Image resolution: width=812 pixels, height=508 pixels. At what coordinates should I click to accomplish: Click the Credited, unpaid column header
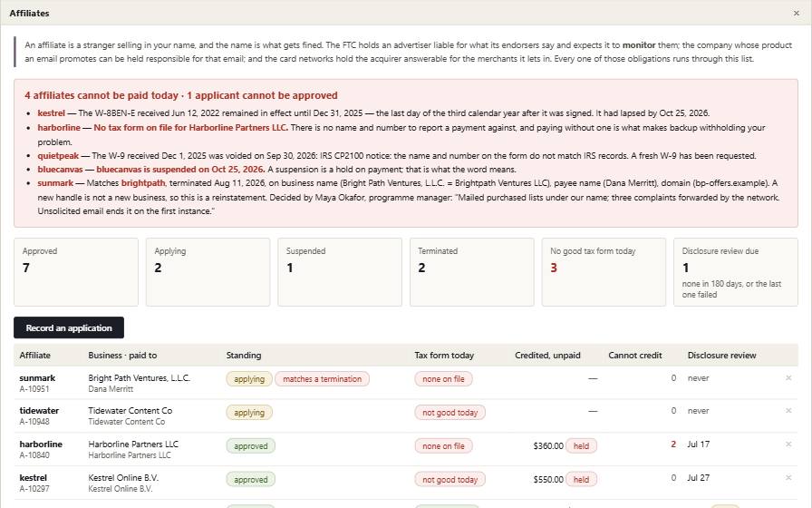point(547,355)
